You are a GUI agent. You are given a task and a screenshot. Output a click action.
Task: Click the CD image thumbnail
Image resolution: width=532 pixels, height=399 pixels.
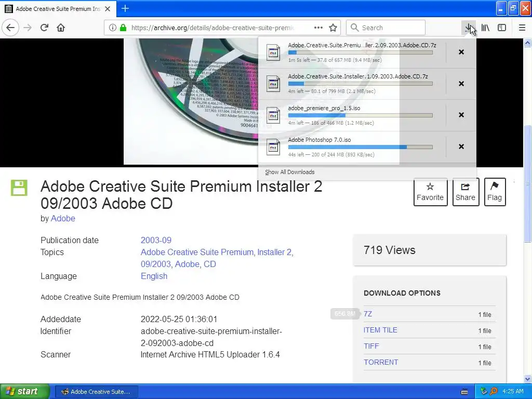pyautogui.click(x=191, y=101)
